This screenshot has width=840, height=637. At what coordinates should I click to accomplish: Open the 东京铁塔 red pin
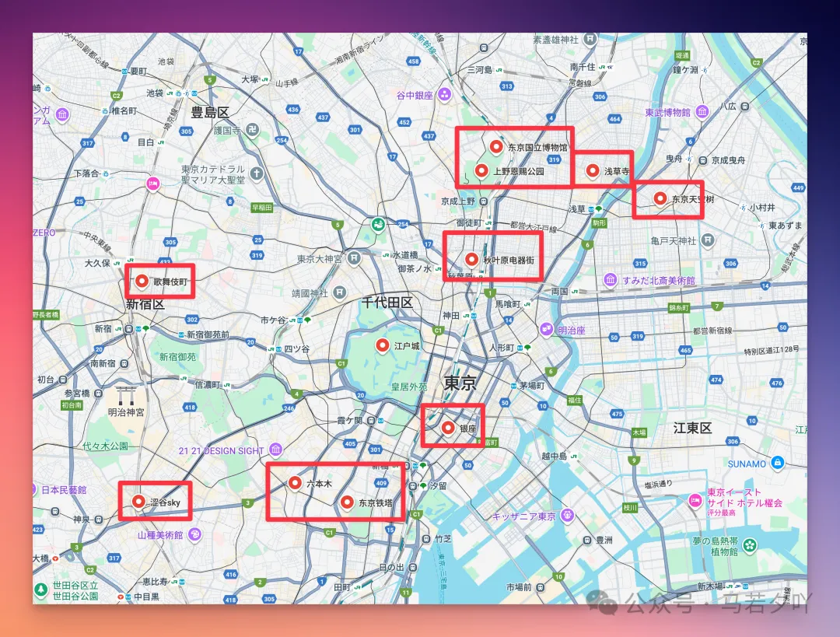coord(347,502)
